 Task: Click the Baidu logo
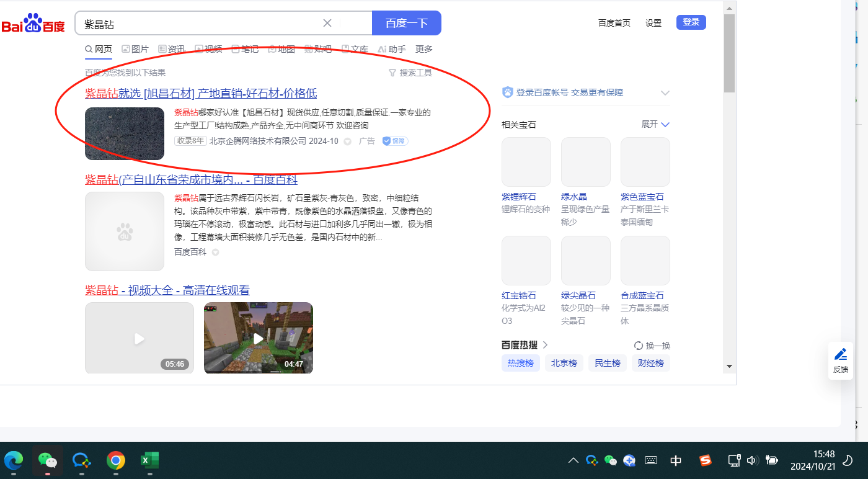point(33,24)
